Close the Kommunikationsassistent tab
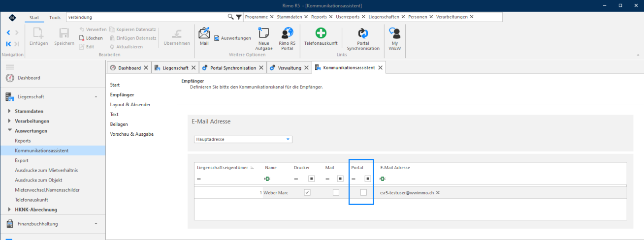Viewport: 644px width, 240px height. (x=380, y=68)
